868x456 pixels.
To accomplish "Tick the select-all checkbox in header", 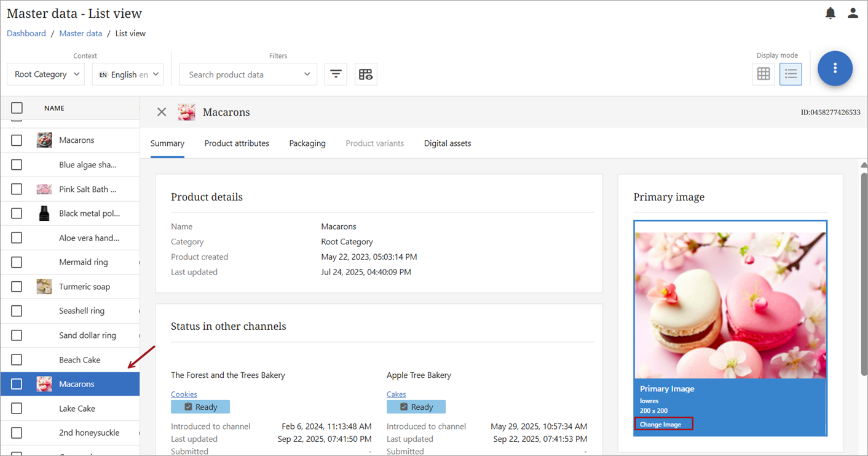I will (x=17, y=108).
